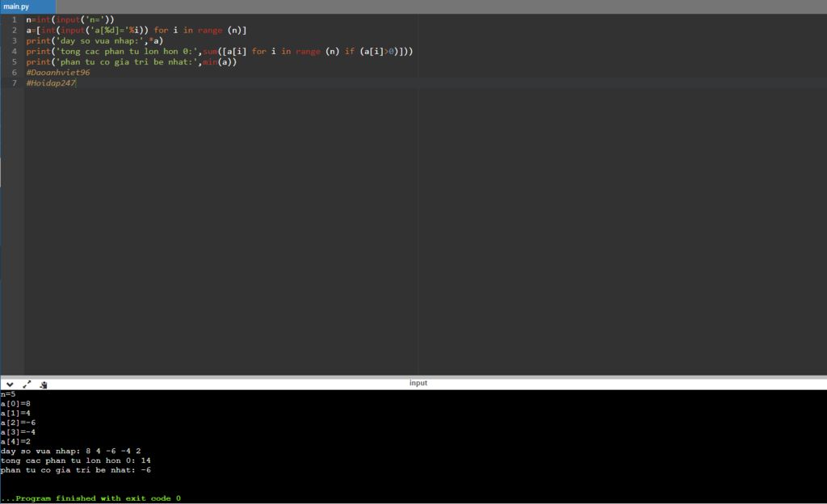827x504 pixels.
Task: Click output 'day so vua nhap: 8 4 -6 -4 2'
Action: [x=71, y=451]
